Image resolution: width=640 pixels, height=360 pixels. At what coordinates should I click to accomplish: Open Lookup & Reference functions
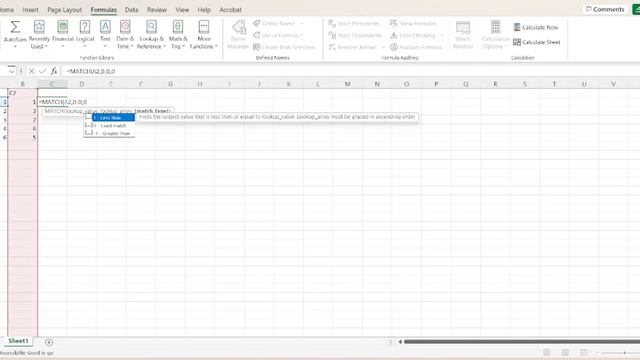point(151,35)
